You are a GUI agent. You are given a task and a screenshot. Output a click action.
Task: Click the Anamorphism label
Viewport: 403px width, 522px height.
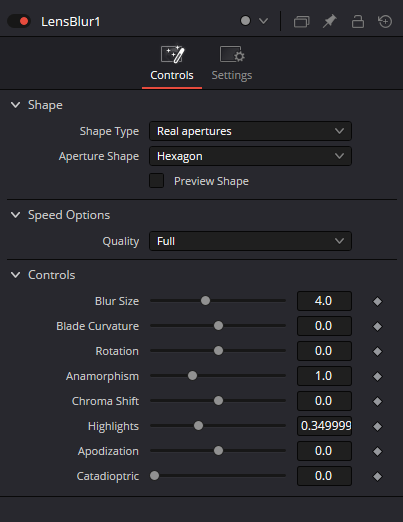[x=102, y=376]
